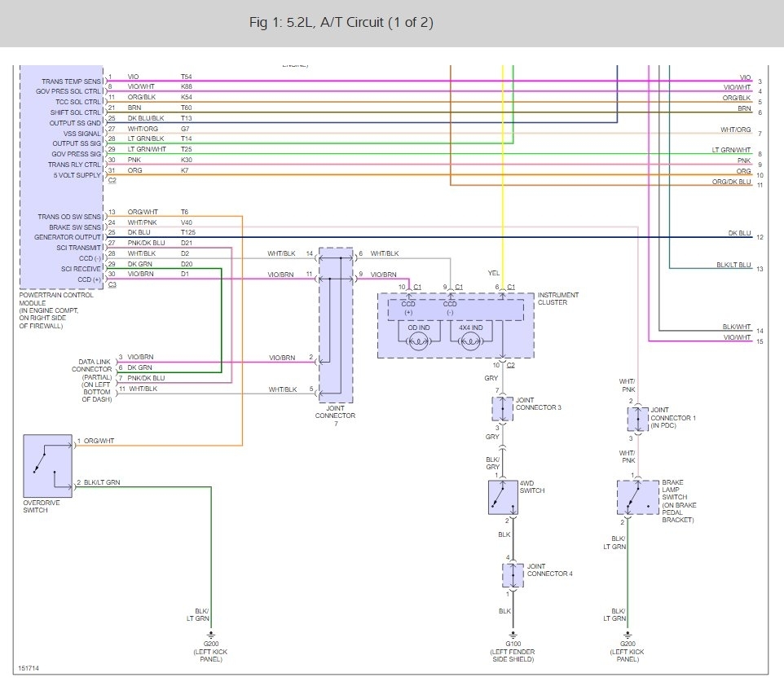Image resolution: width=784 pixels, height=686 pixels.
Task: Click the Instrument Cluster label text
Action: click(558, 298)
